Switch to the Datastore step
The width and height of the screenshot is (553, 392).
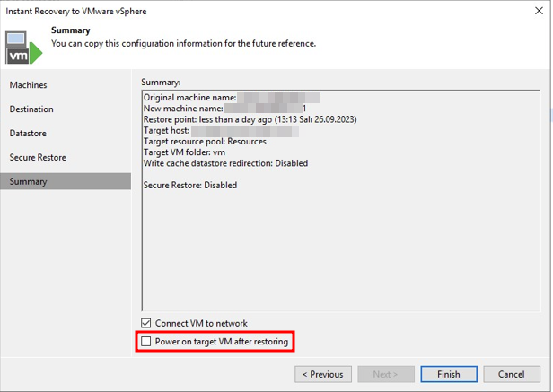click(x=28, y=134)
